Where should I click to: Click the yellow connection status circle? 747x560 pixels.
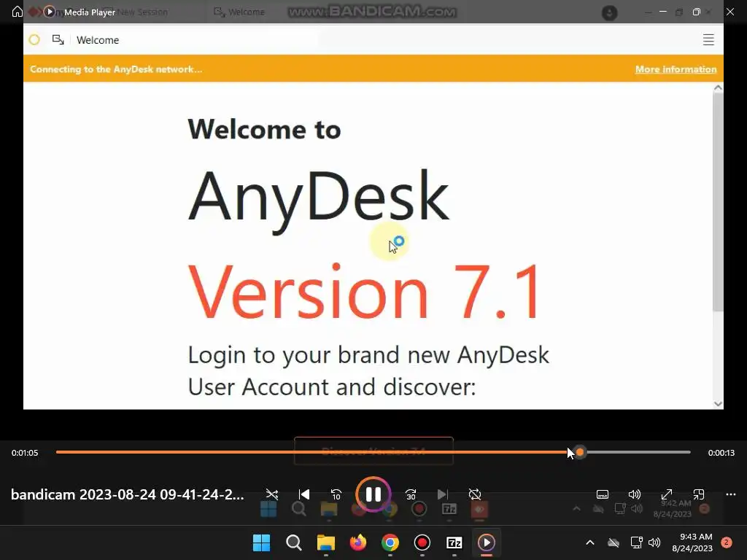click(x=34, y=40)
